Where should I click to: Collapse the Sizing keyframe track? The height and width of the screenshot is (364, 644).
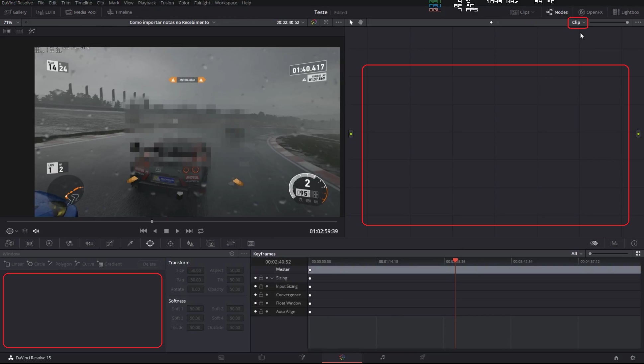pos(272,278)
